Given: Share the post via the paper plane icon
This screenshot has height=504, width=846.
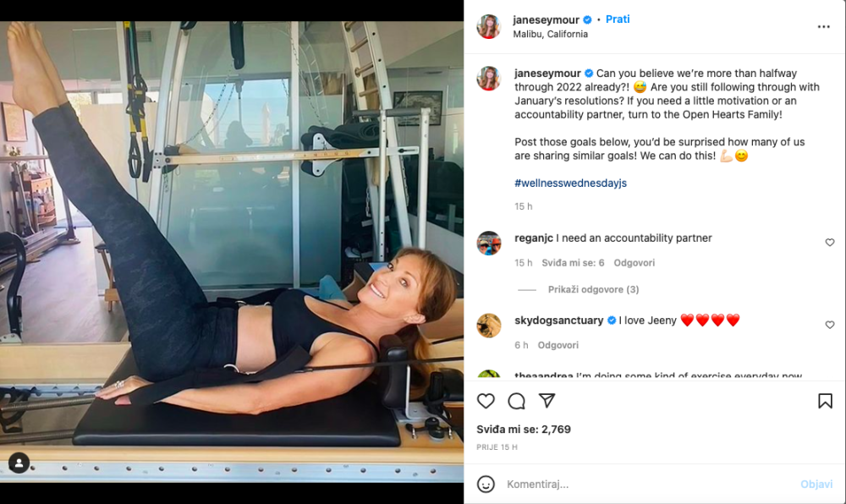Looking at the screenshot, I should pyautogui.click(x=547, y=401).
